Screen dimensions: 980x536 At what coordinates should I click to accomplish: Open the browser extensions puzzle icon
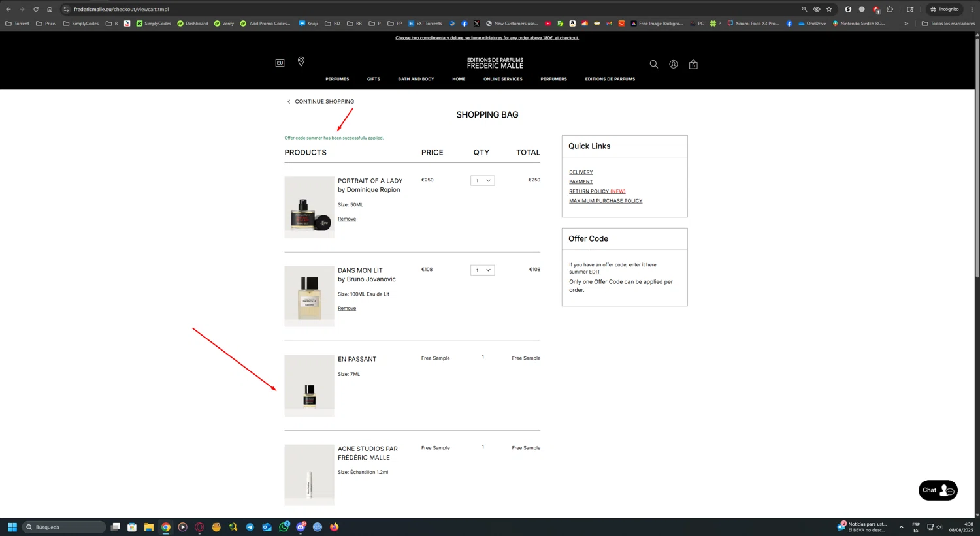[x=890, y=9]
